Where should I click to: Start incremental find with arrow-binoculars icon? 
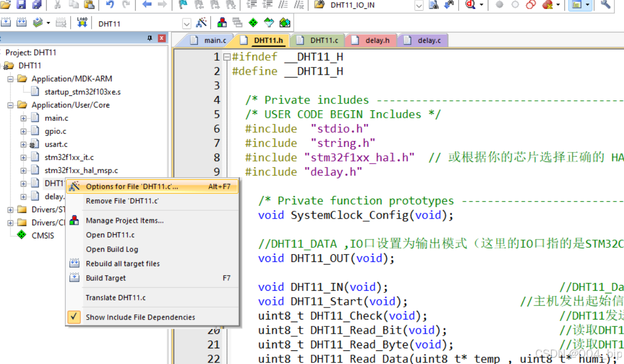click(x=449, y=5)
